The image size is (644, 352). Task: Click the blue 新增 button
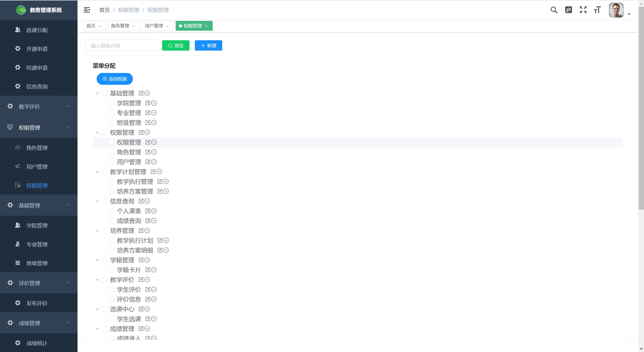click(x=208, y=46)
